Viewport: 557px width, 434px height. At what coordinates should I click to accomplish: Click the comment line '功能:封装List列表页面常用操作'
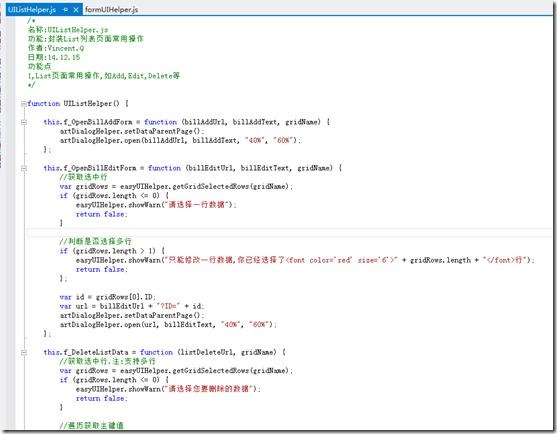[x=86, y=39]
